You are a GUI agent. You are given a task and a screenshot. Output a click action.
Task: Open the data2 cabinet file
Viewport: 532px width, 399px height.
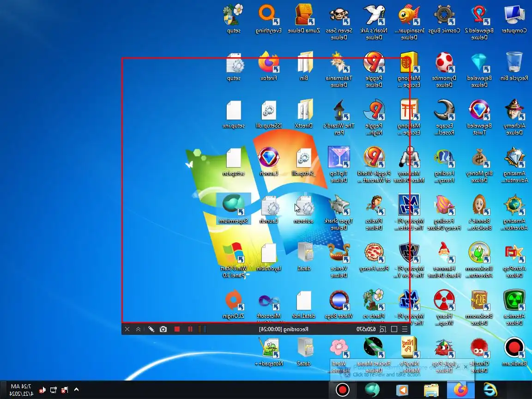[x=304, y=352]
